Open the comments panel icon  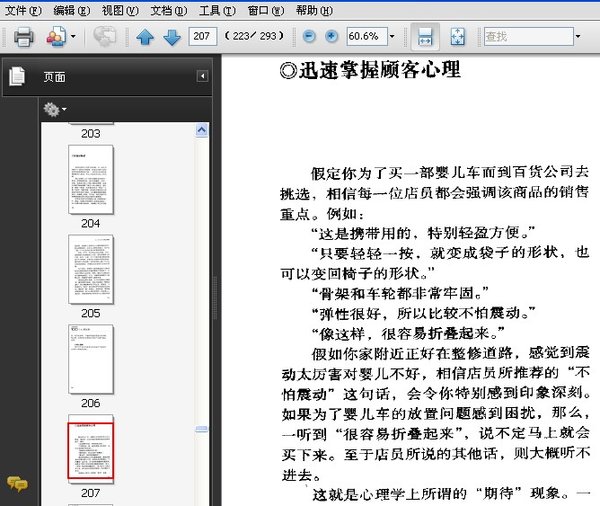click(x=17, y=484)
